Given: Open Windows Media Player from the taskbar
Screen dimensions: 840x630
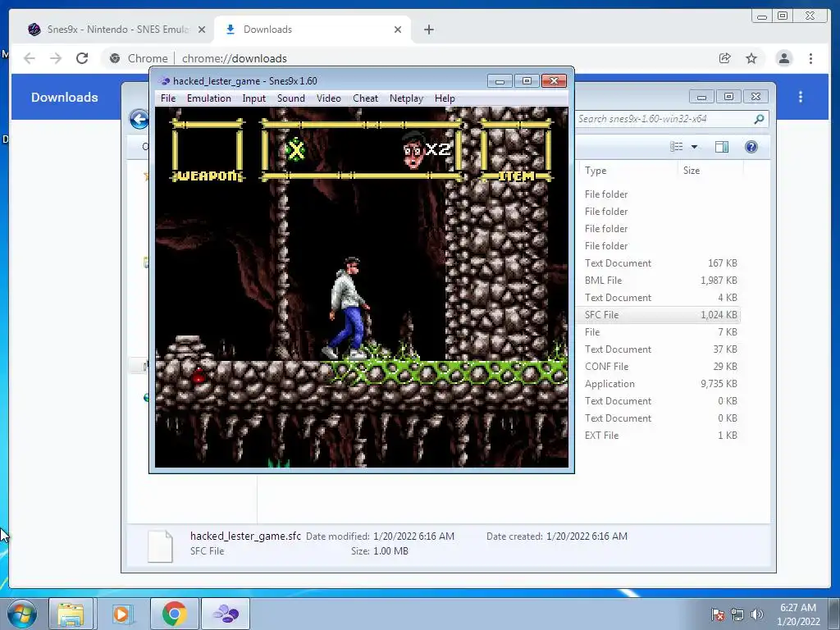Looking at the screenshot, I should [x=122, y=614].
